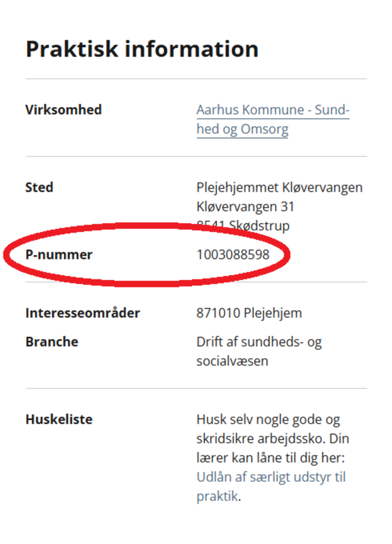Viewport: 392px width, 544px height.
Task: Click the Huskeliste label
Action: coord(59,419)
